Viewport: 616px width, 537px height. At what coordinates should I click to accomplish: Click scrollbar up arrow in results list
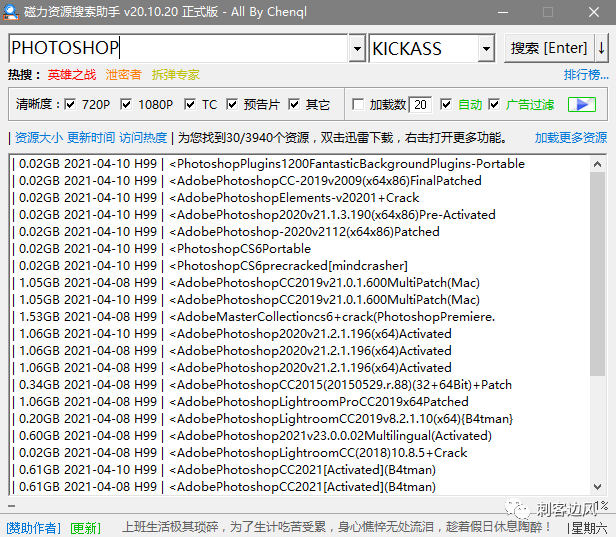click(597, 164)
